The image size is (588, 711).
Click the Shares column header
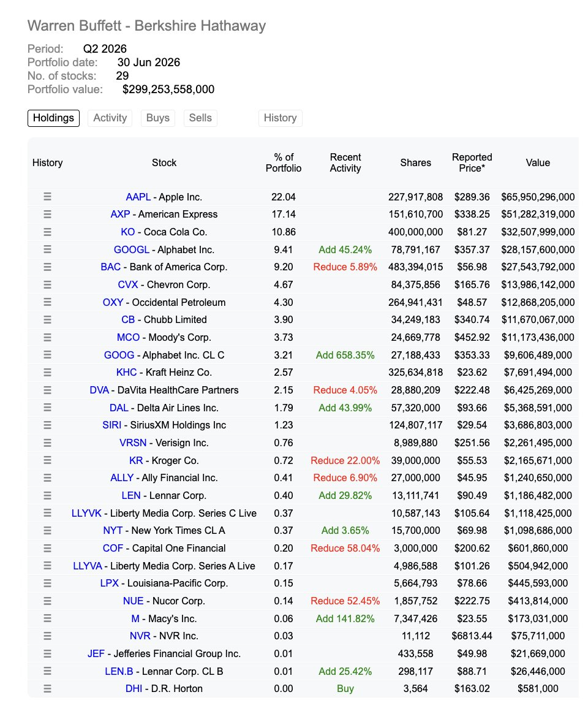[x=415, y=163]
